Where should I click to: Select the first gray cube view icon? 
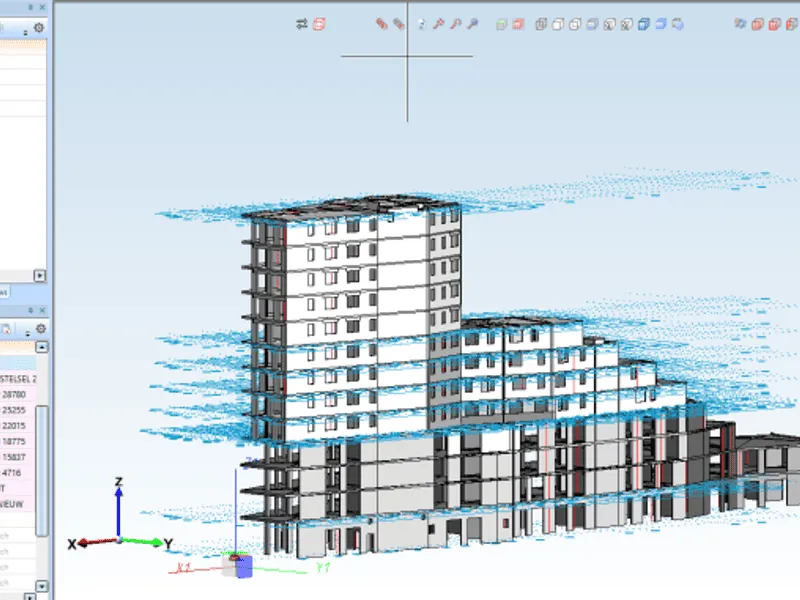coord(541,24)
